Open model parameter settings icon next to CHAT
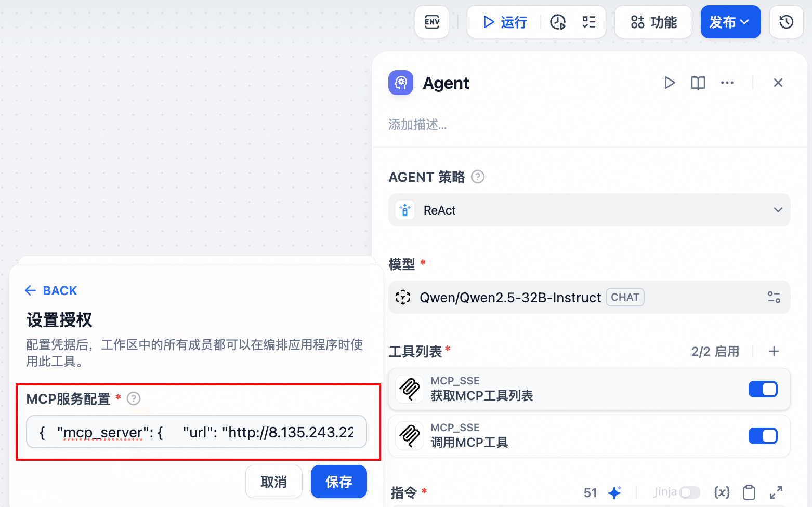Viewport: 812px width, 507px height. (x=773, y=297)
